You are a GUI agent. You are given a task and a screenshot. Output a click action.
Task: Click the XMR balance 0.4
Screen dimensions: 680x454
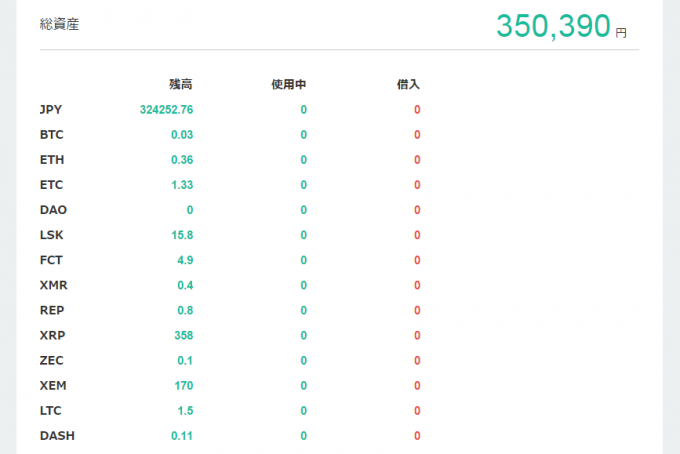(x=185, y=285)
